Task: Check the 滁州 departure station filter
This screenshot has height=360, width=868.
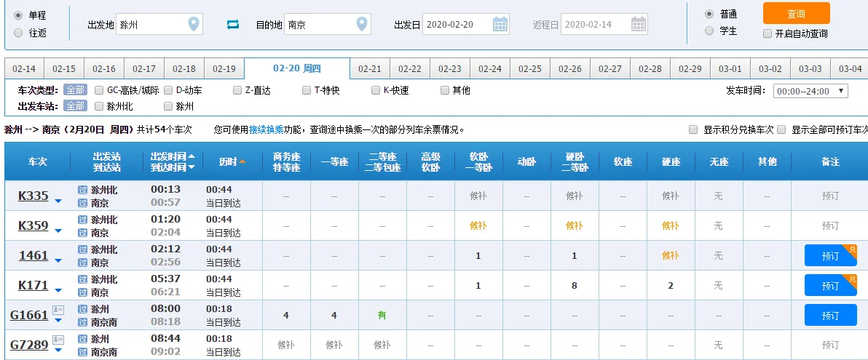Action: coord(167,106)
